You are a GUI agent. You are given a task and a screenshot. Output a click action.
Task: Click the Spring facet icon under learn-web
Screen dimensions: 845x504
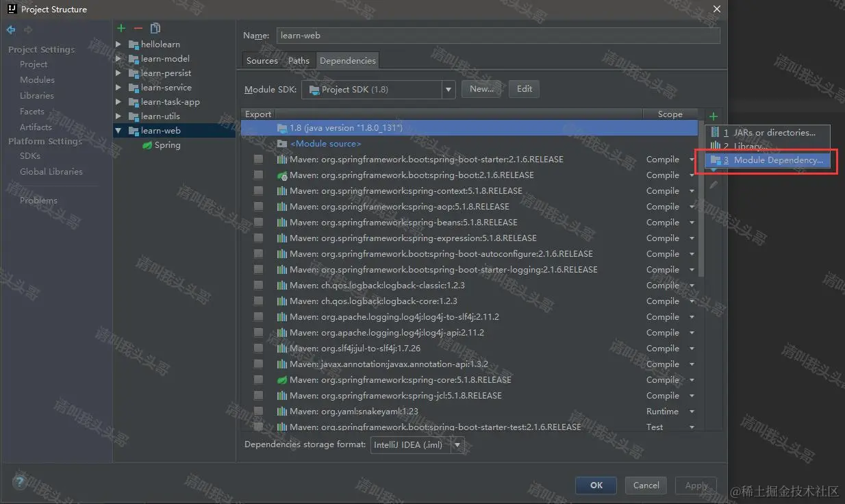coord(146,144)
